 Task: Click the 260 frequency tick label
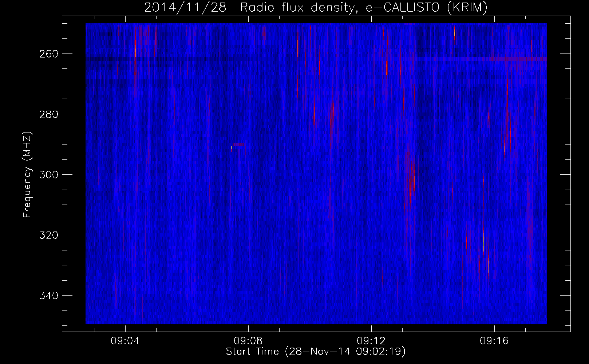[48, 54]
